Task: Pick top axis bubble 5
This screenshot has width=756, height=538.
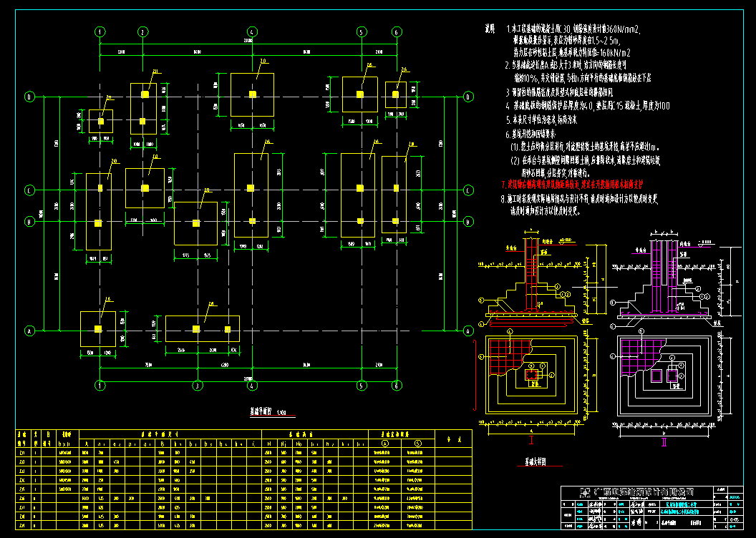Action: 362,32
